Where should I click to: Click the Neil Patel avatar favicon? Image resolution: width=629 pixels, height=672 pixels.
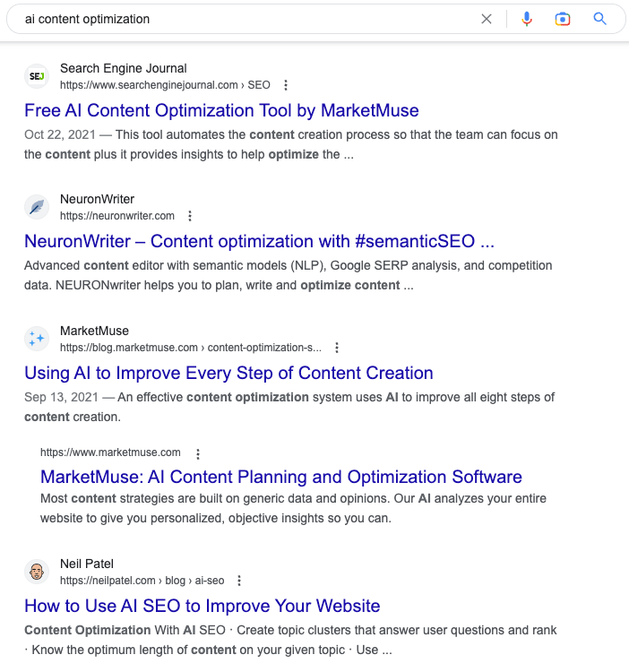[x=37, y=572]
